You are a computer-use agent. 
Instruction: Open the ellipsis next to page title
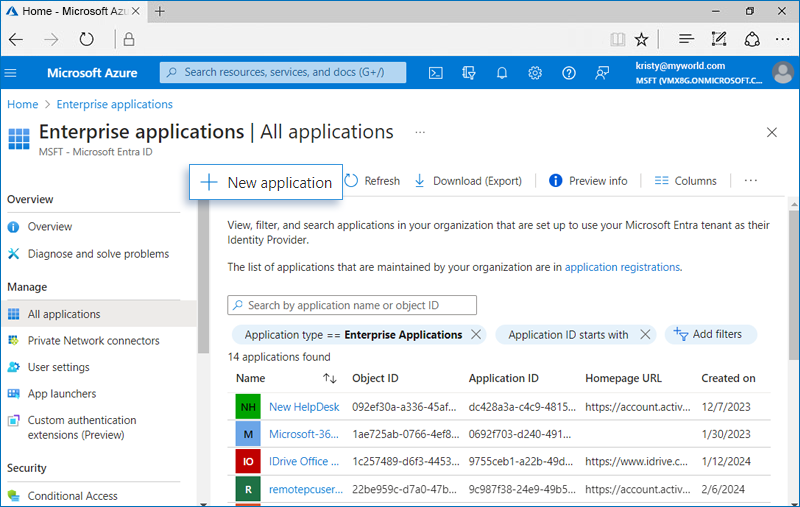coord(420,132)
